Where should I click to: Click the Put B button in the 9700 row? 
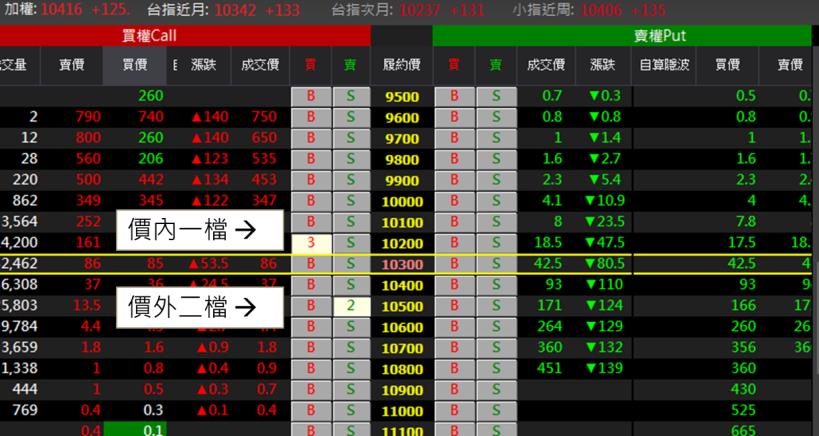[454, 138]
